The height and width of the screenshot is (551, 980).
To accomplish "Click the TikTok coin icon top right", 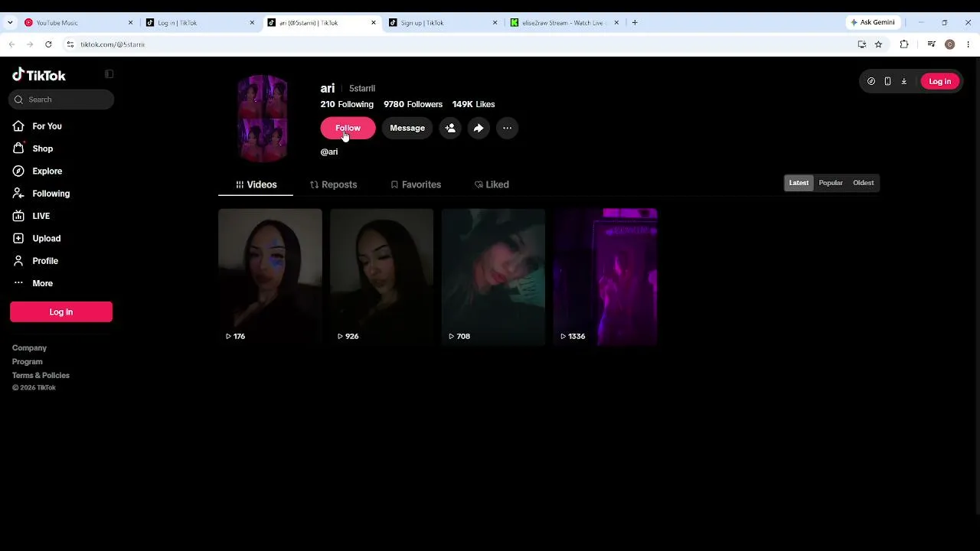I will coord(871,81).
